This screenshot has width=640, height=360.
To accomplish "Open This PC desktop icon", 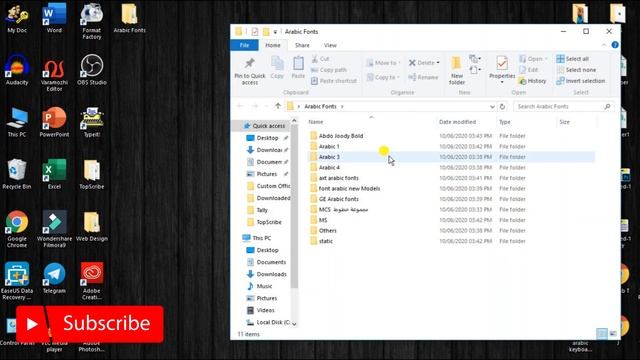I will (17, 122).
